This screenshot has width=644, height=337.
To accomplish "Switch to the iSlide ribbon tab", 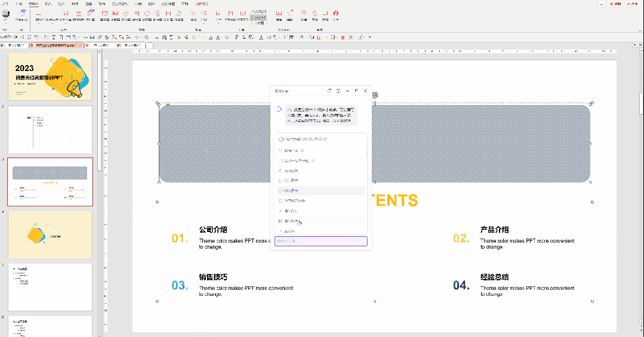I will [x=33, y=4].
